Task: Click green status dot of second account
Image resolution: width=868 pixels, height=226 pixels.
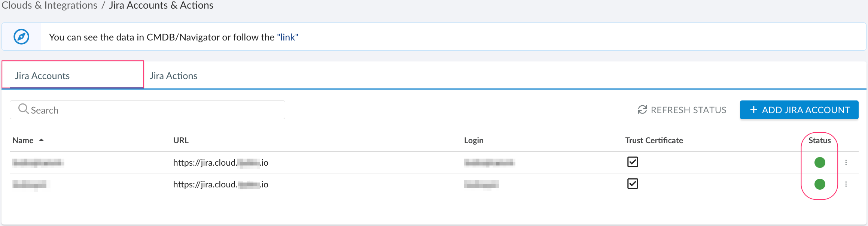Action: tap(820, 184)
